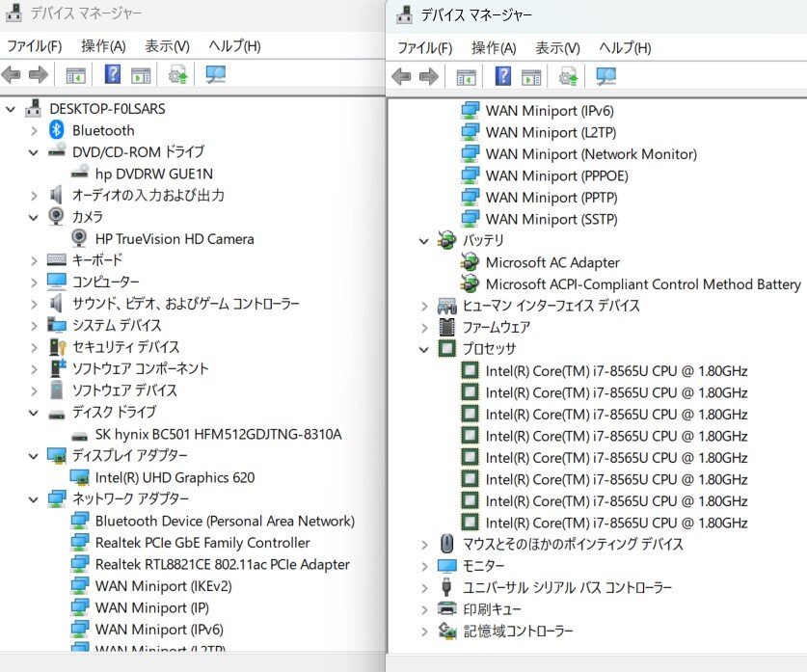
Task: Click SK hynix disk drive icon
Action: click(79, 437)
